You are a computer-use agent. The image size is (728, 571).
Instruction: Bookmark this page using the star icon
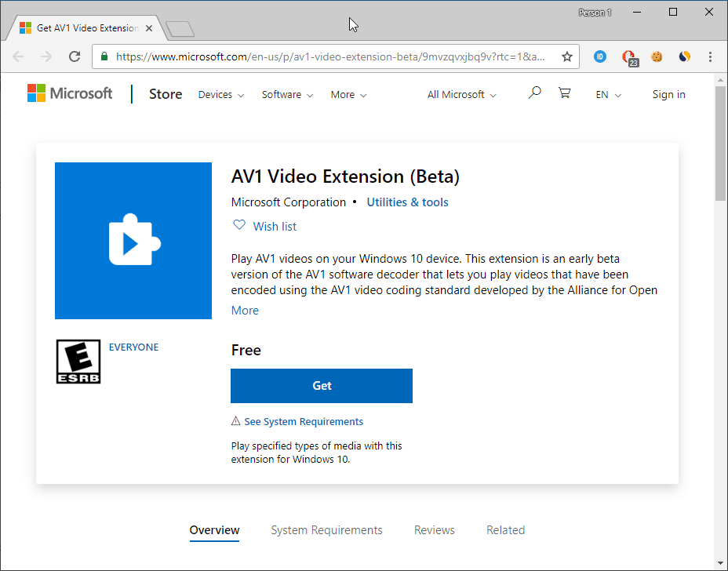[567, 56]
